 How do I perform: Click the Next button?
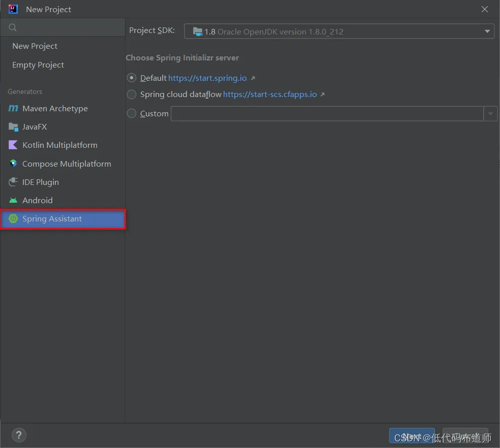pos(412,436)
